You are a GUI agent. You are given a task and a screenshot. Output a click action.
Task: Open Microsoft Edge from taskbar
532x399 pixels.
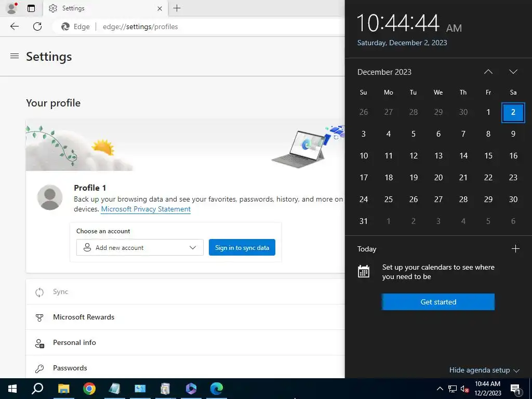click(217, 389)
